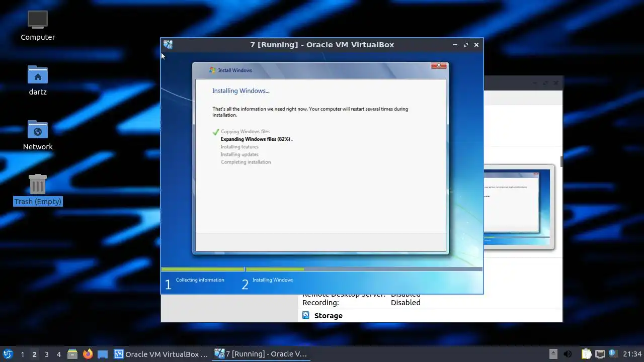Image resolution: width=644 pixels, height=362 pixels.
Task: Open the Lubuntu start menu icon
Action: (x=8, y=354)
